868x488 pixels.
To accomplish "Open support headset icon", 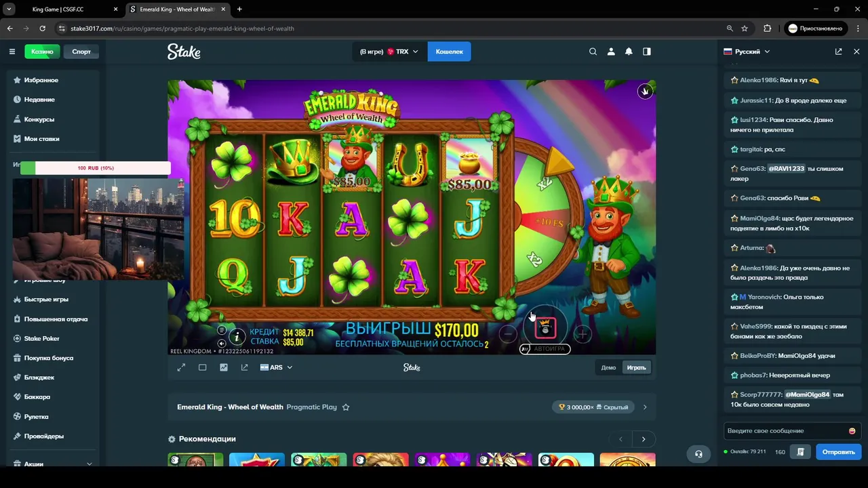I will (x=698, y=454).
